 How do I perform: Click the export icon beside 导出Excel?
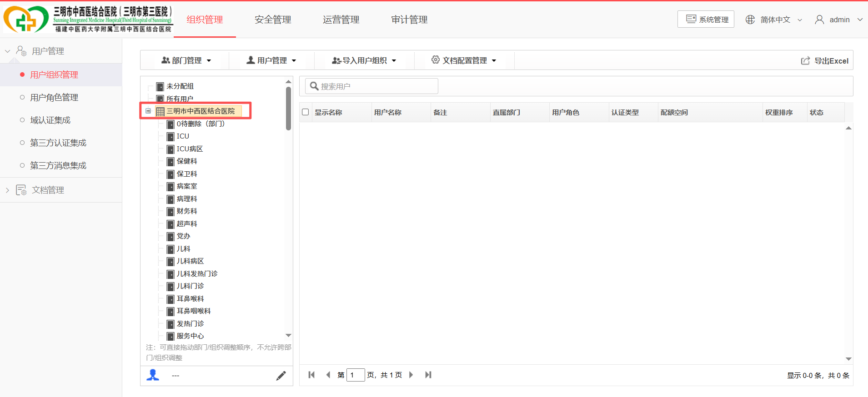pos(805,61)
